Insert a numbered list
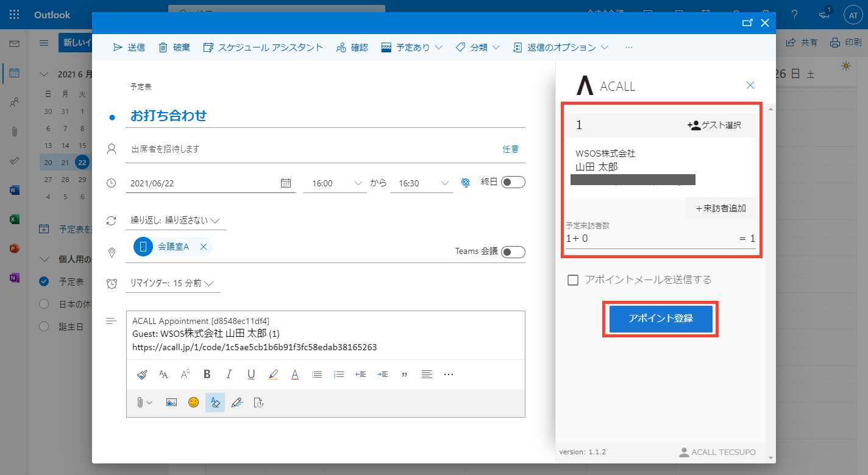Screen dimensions: 868x475 [x=339, y=375]
